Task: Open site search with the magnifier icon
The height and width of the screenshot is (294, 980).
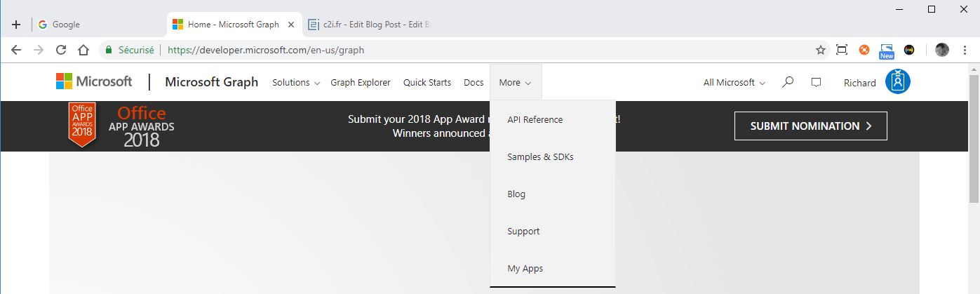Action: click(x=788, y=82)
